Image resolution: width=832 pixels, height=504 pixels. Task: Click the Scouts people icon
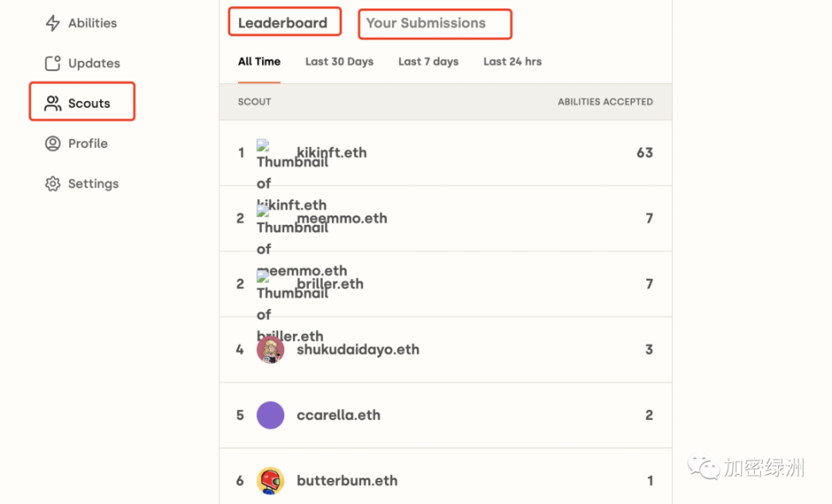tap(52, 103)
